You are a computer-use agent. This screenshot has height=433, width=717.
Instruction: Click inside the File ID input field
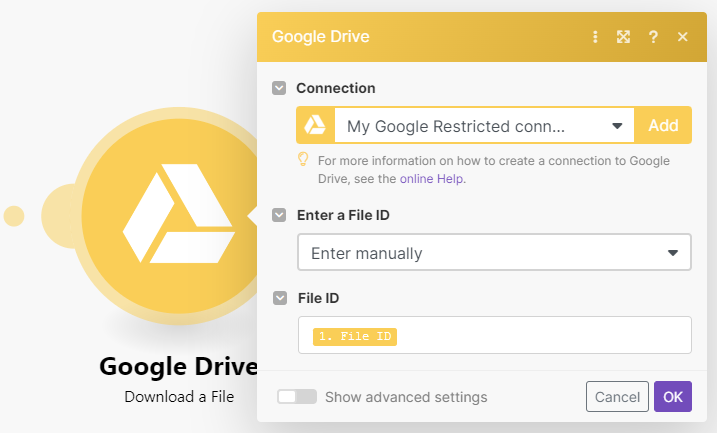coord(540,335)
